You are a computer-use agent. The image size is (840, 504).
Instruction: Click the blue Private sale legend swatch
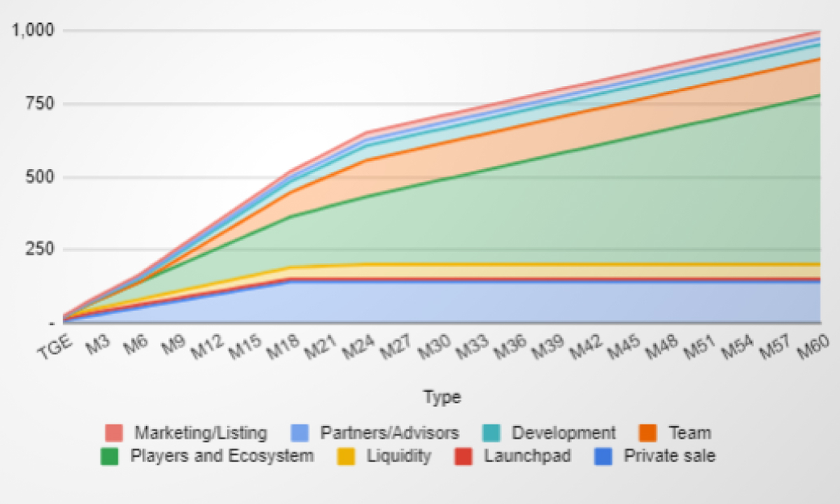coord(603,456)
